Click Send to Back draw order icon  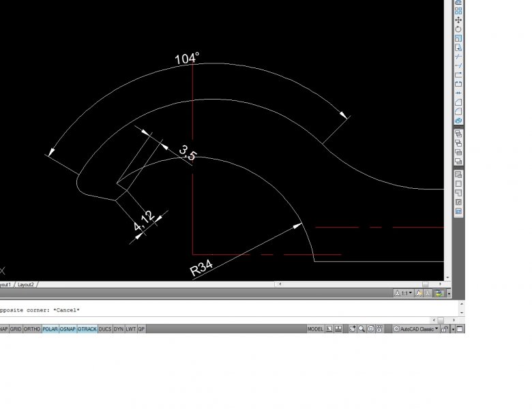[x=458, y=143]
